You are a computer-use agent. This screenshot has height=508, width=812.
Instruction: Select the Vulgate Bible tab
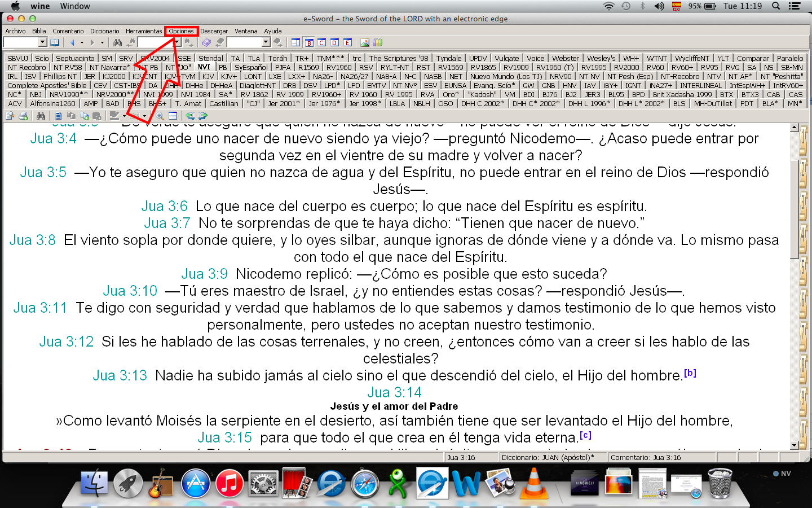pos(507,58)
